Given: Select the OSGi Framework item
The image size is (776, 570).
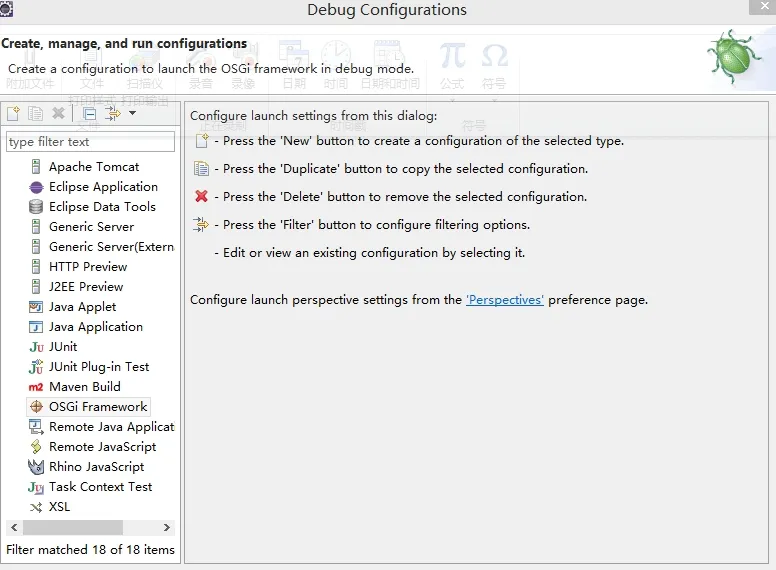Looking at the screenshot, I should [x=98, y=407].
